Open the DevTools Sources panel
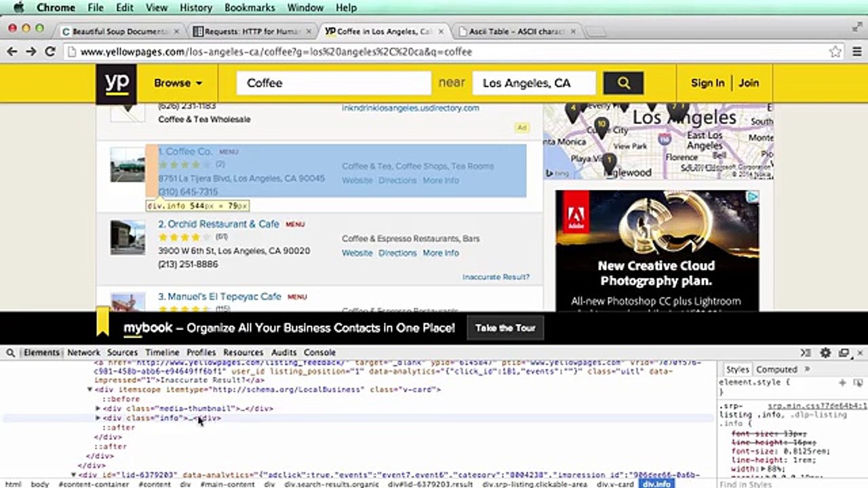This screenshot has width=868, height=488. pos(122,352)
